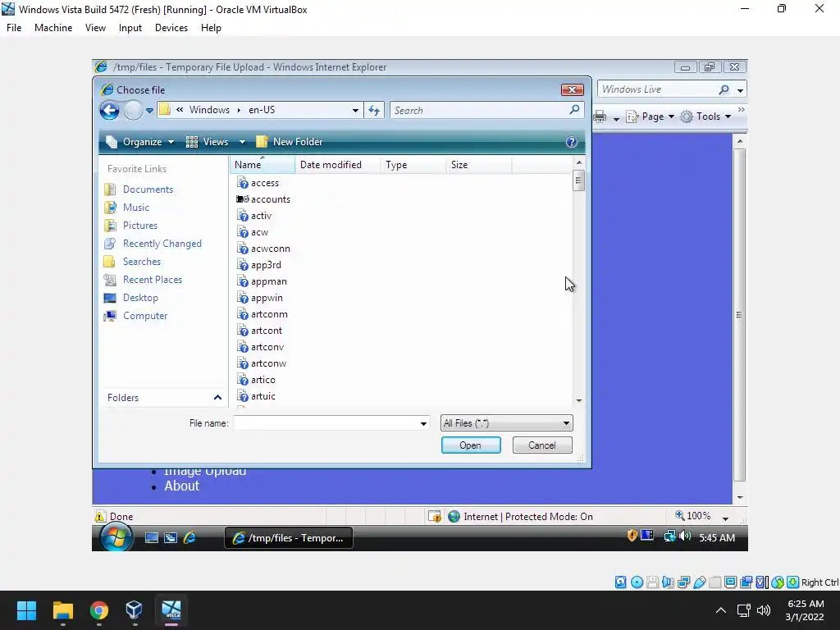Viewport: 840px width, 630px height.
Task: Click the Forward arrow in Choose file dialog
Action: pos(133,111)
